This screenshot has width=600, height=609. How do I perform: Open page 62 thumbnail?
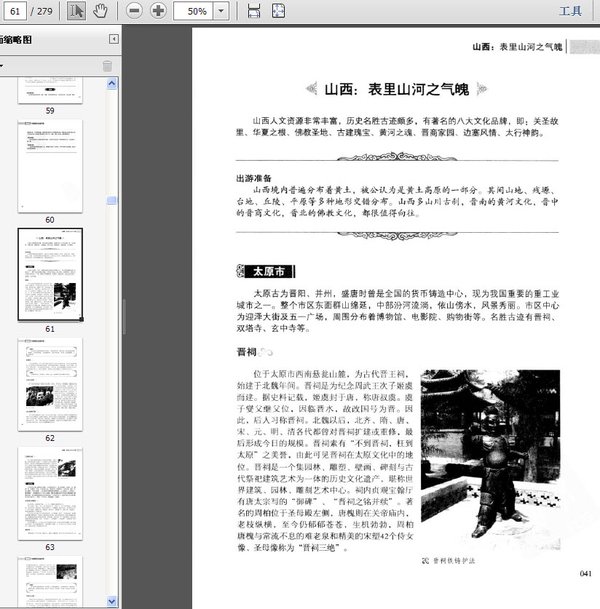pos(50,384)
